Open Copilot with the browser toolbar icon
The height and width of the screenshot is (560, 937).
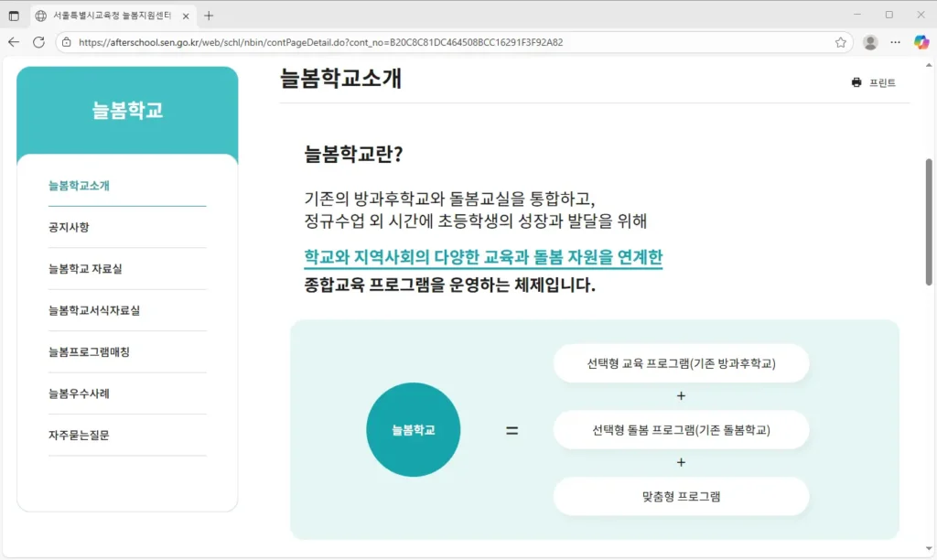tap(920, 41)
